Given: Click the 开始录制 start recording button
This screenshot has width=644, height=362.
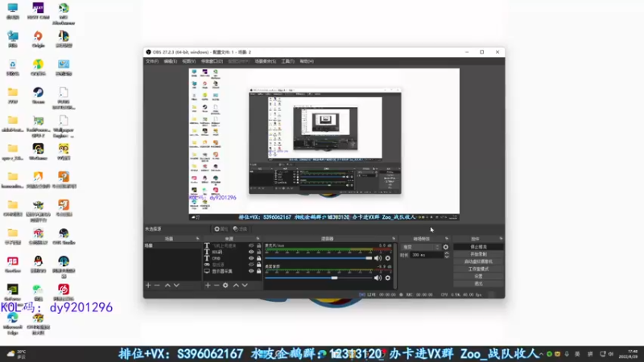Looking at the screenshot, I should (478, 254).
